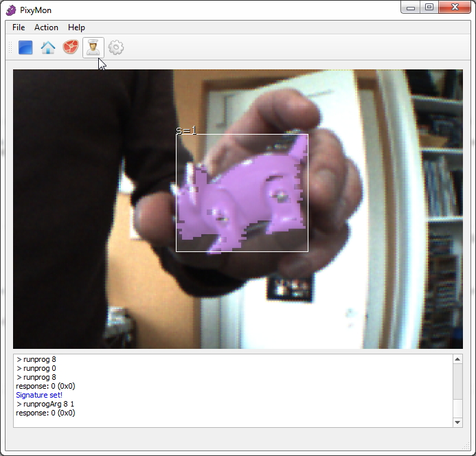Click the console scrollbar down arrow
This screenshot has width=476, height=456.
(457, 422)
